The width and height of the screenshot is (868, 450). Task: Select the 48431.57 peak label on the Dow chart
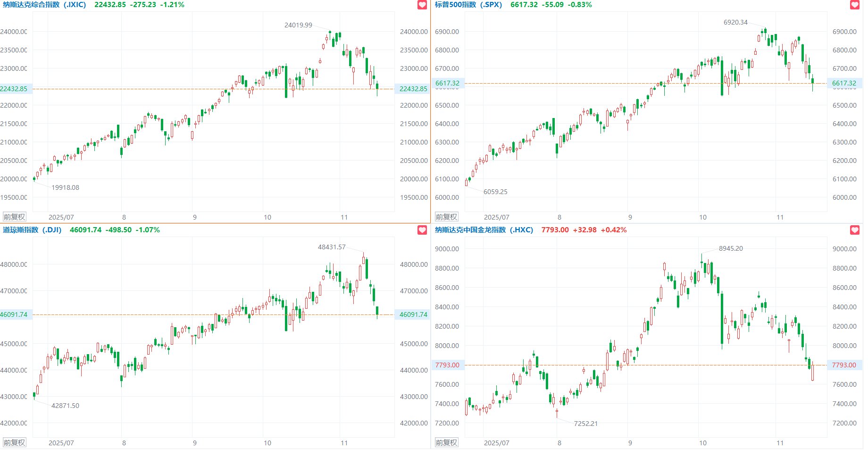[332, 247]
